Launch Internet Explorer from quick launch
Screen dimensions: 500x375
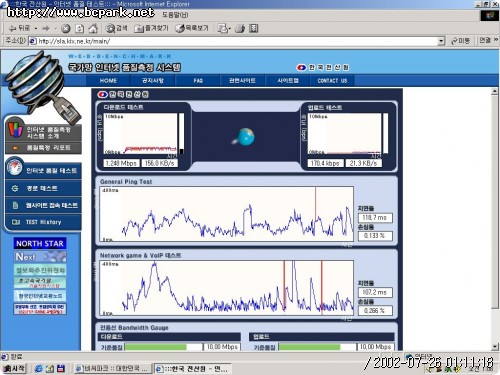click(x=39, y=368)
